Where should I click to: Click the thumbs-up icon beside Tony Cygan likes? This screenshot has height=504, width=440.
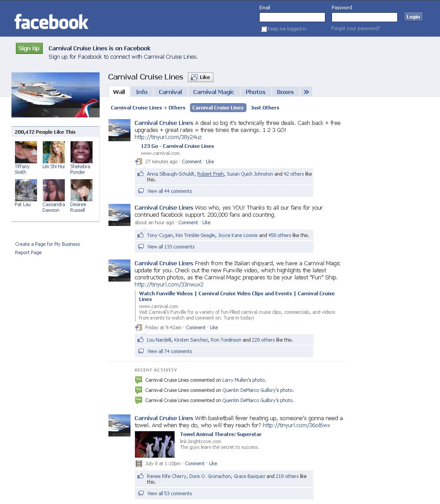140,235
